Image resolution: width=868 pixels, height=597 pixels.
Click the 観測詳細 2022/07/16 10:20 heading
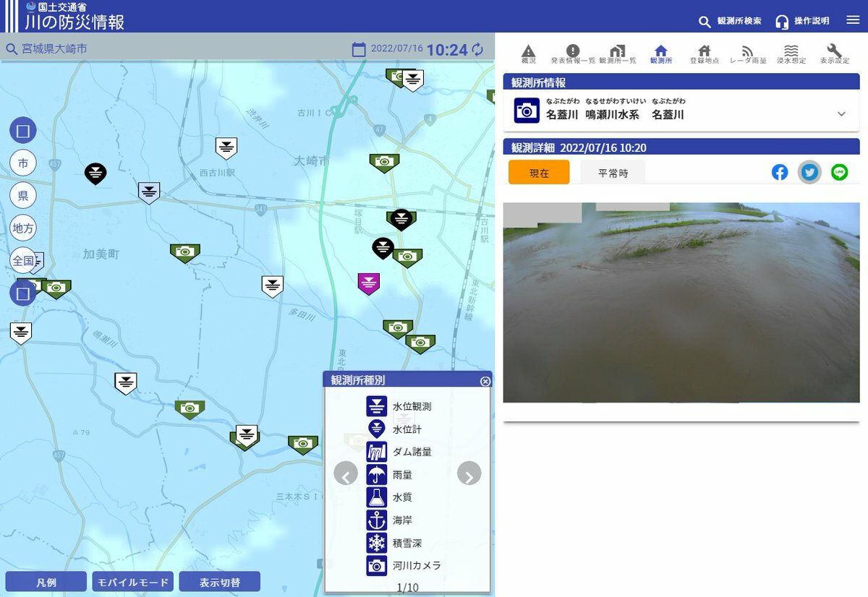[x=579, y=147]
